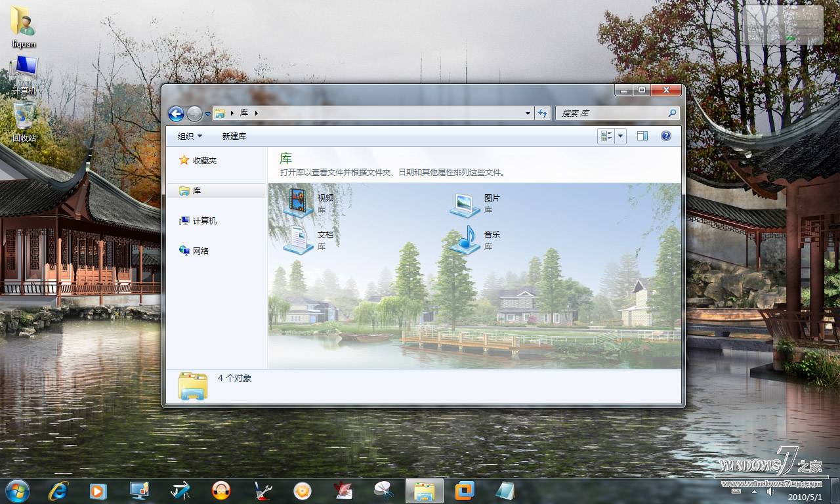Viewport: 840px width, 504px height.
Task: Click the 收藏夹 favorites entry
Action: point(203,159)
